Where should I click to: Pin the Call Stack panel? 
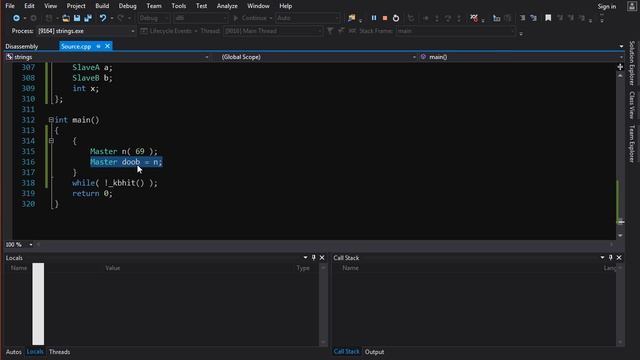(611, 258)
